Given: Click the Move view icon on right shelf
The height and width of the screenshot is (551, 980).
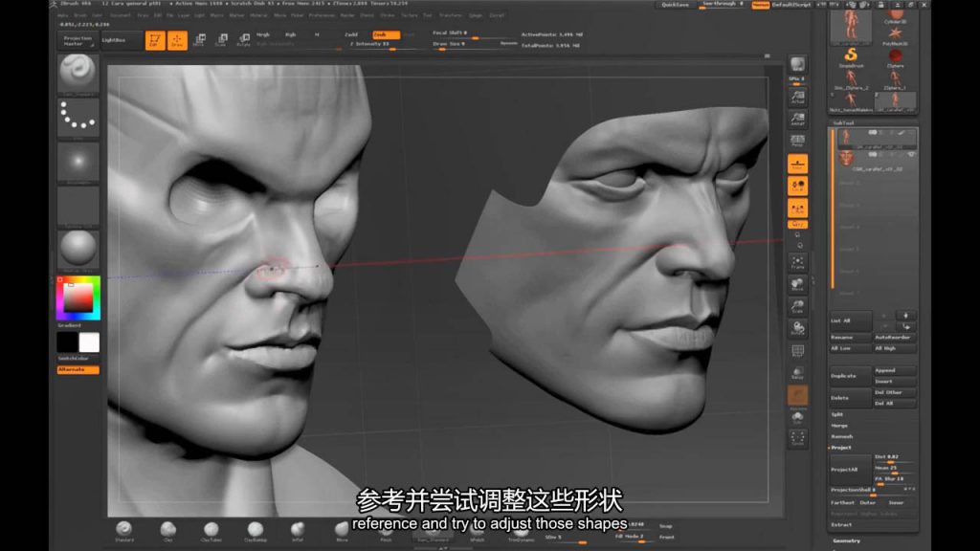Looking at the screenshot, I should (797, 284).
